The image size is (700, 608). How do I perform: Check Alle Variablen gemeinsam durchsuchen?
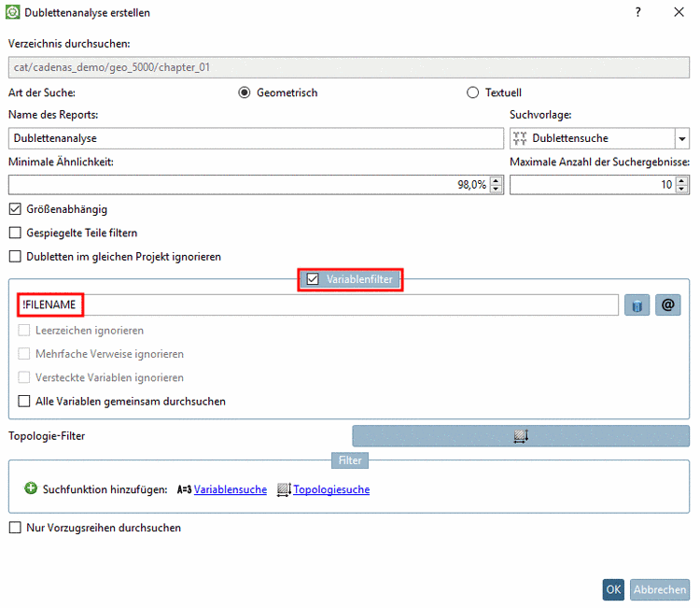pos(24,401)
